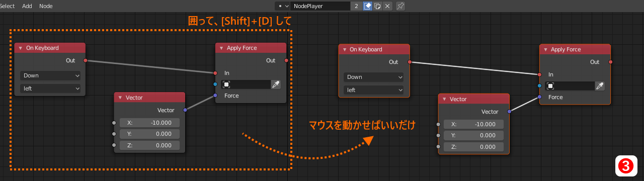Click eyedropper icon in original Apply Force node

point(276,84)
